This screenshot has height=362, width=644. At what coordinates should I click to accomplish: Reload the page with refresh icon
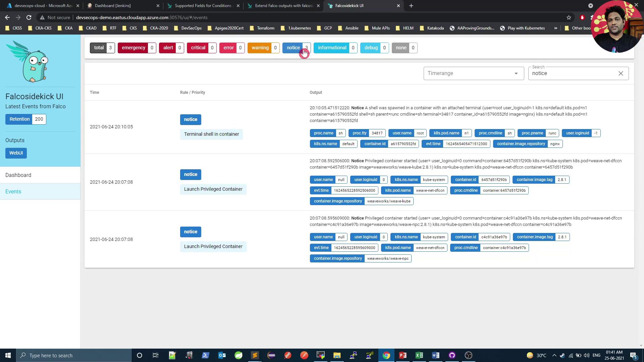tap(29, 17)
